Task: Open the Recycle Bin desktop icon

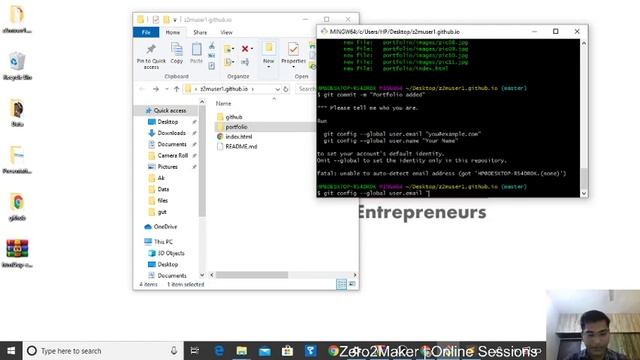Action: [17, 66]
